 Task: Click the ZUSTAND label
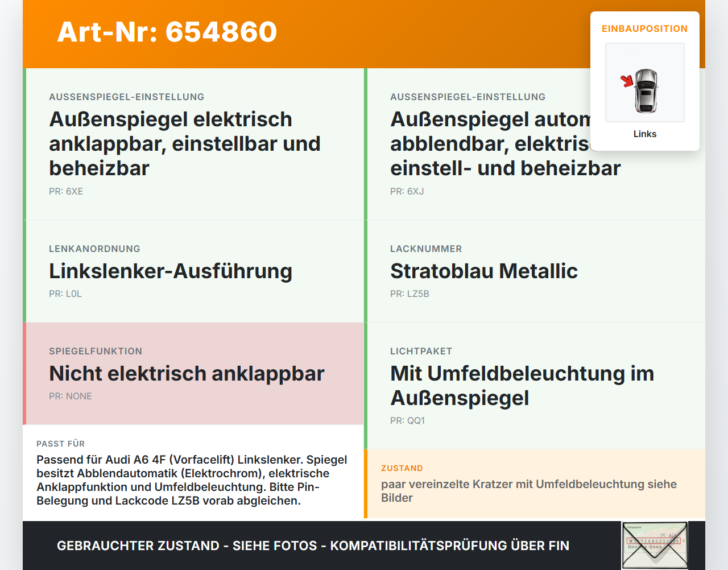point(402,468)
